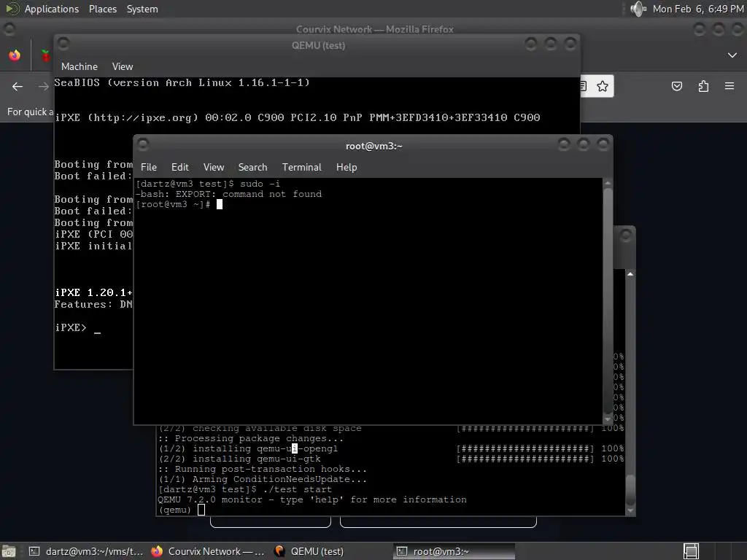This screenshot has width=747, height=560.
Task: Open the Help menu in the root@vm3 terminal
Action: pos(347,167)
